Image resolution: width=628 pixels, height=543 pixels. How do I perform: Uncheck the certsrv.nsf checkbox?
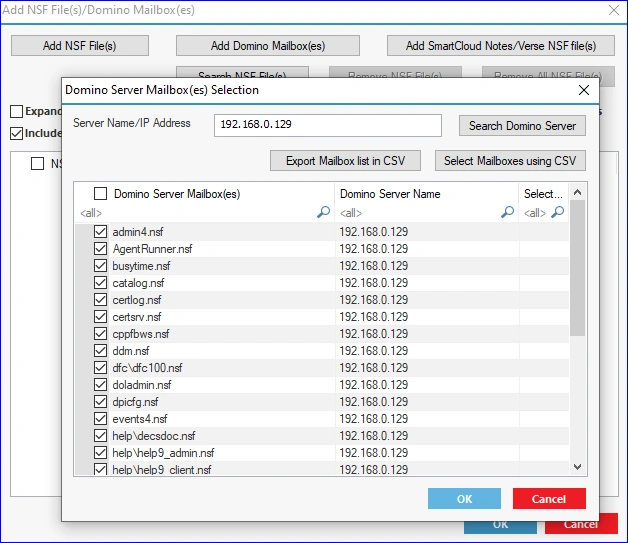click(101, 317)
